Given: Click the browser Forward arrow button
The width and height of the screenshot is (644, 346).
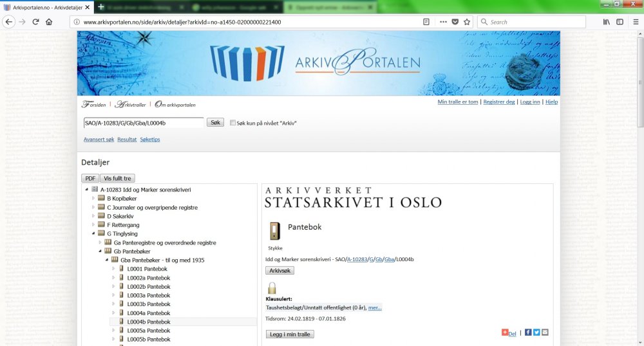Looking at the screenshot, I should click(x=22, y=22).
